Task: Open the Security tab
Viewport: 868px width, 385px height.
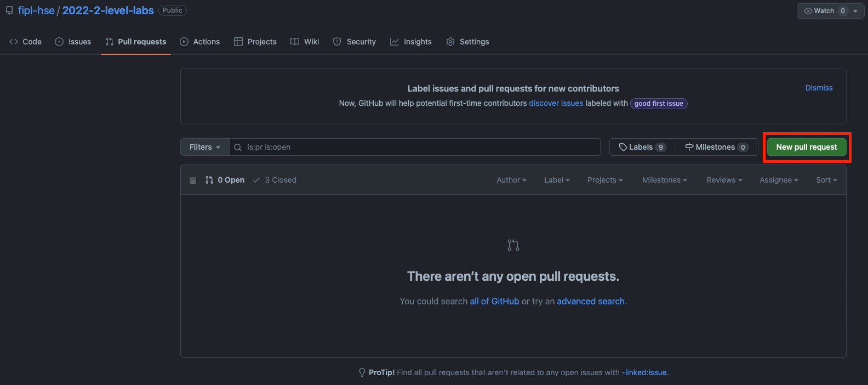Action: pyautogui.click(x=355, y=42)
